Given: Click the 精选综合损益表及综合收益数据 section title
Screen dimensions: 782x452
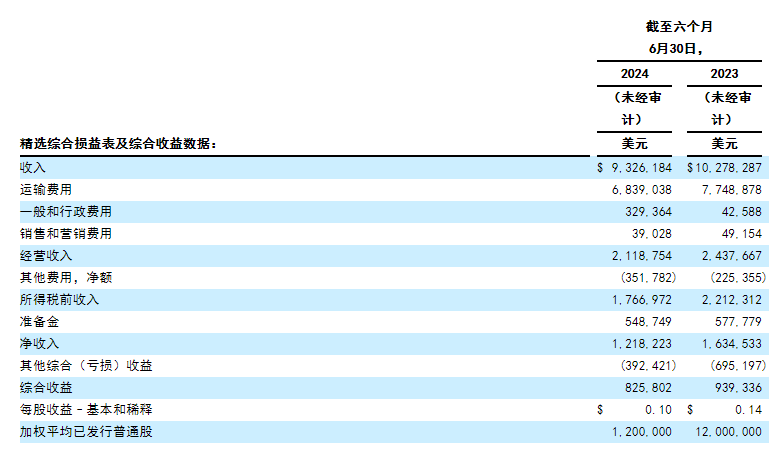Looking at the screenshot, I should pos(118,144).
